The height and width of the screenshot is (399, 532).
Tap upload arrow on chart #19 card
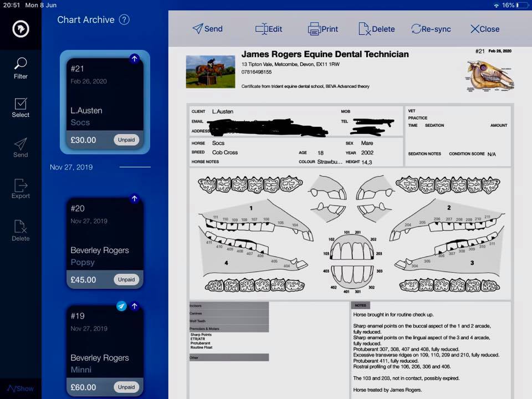pos(134,306)
